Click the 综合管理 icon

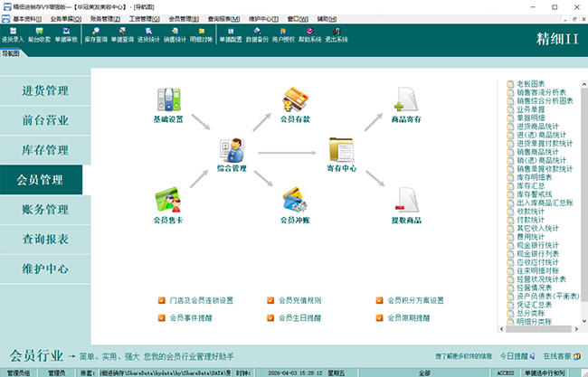(232, 150)
